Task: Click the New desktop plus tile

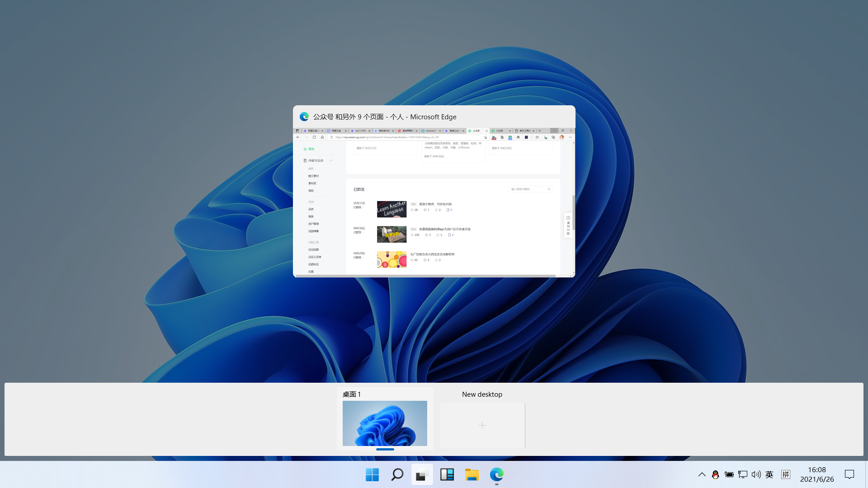Action: click(482, 425)
